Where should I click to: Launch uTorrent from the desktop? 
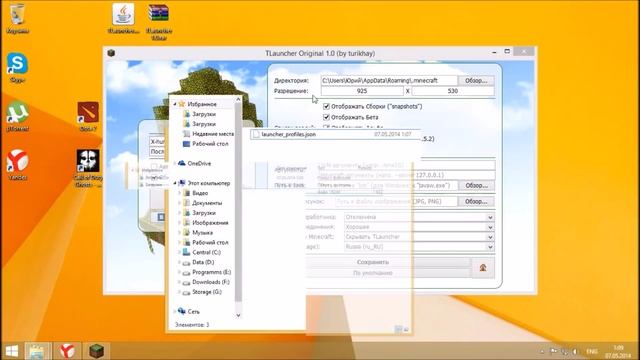pos(17,116)
